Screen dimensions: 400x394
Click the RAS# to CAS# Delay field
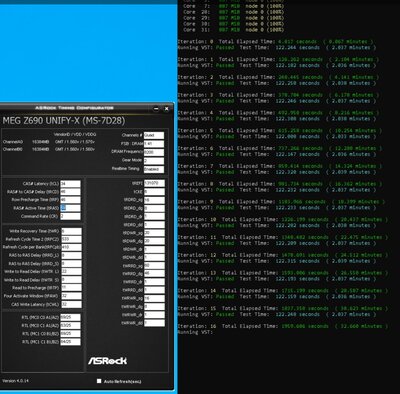pos(70,192)
